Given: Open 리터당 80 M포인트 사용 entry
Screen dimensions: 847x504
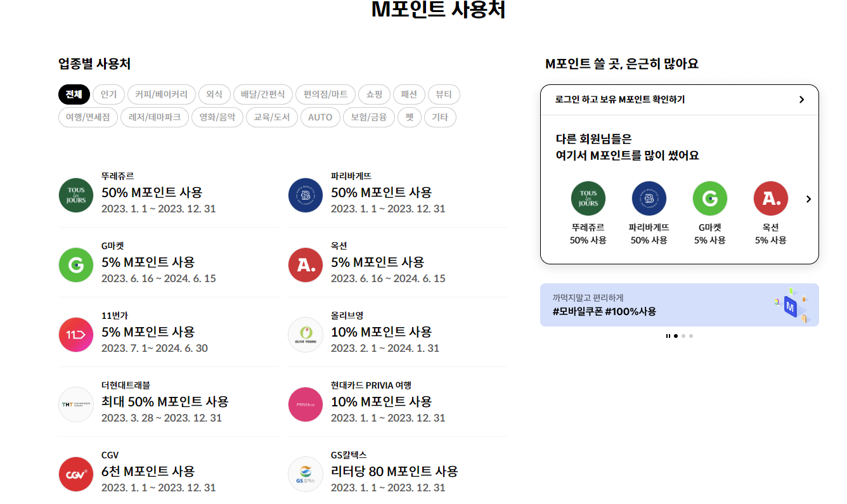Looking at the screenshot, I should click(398, 472).
